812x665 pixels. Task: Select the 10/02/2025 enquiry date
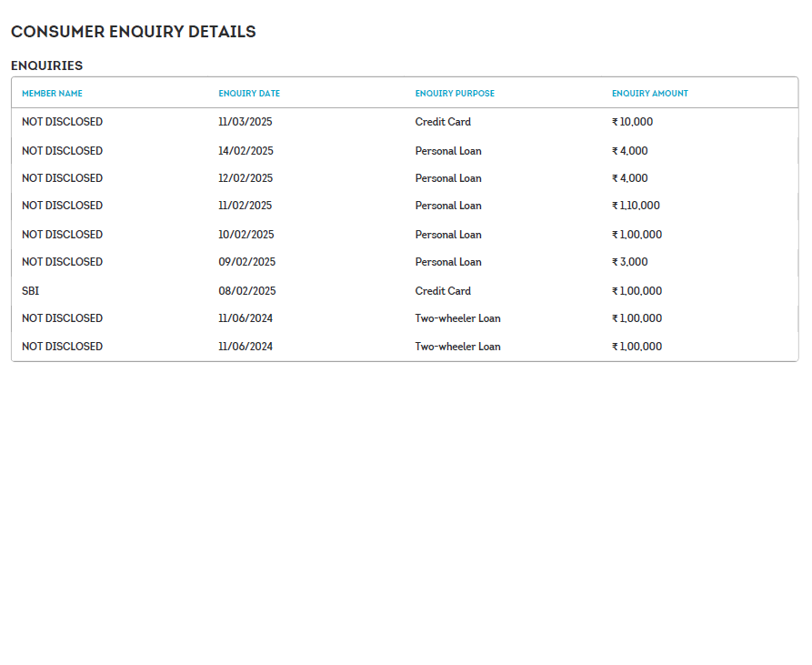click(246, 235)
